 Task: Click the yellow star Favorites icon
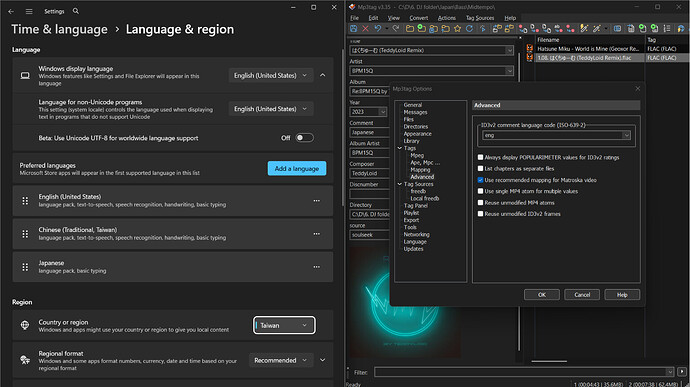(458, 29)
